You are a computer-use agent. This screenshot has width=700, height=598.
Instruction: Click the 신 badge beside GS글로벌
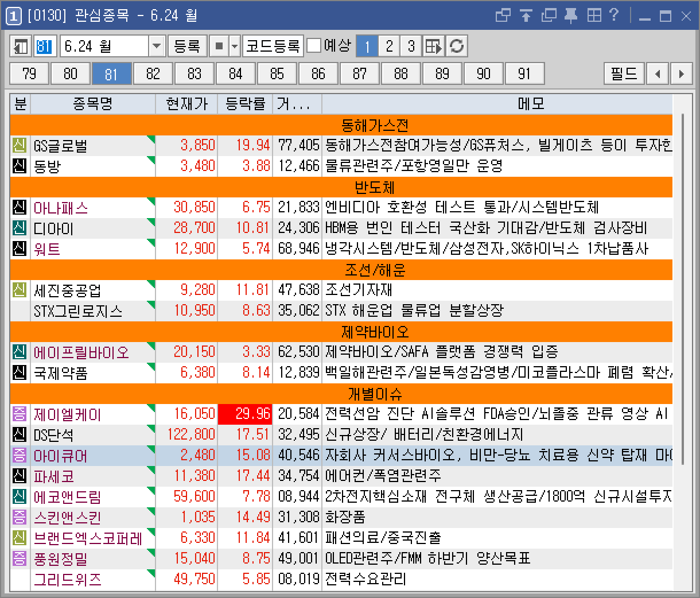pyautogui.click(x=20, y=145)
